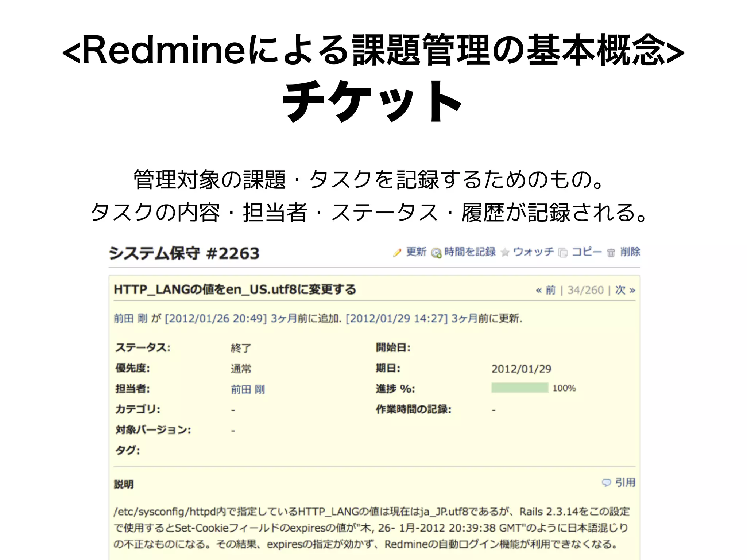Click the 引用 quote link
This screenshot has height=560, width=747.
click(x=625, y=482)
